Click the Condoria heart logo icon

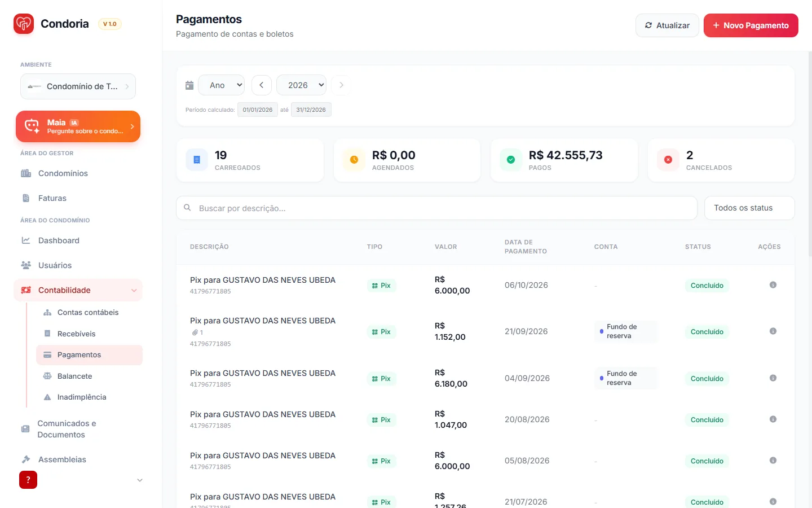tap(24, 24)
